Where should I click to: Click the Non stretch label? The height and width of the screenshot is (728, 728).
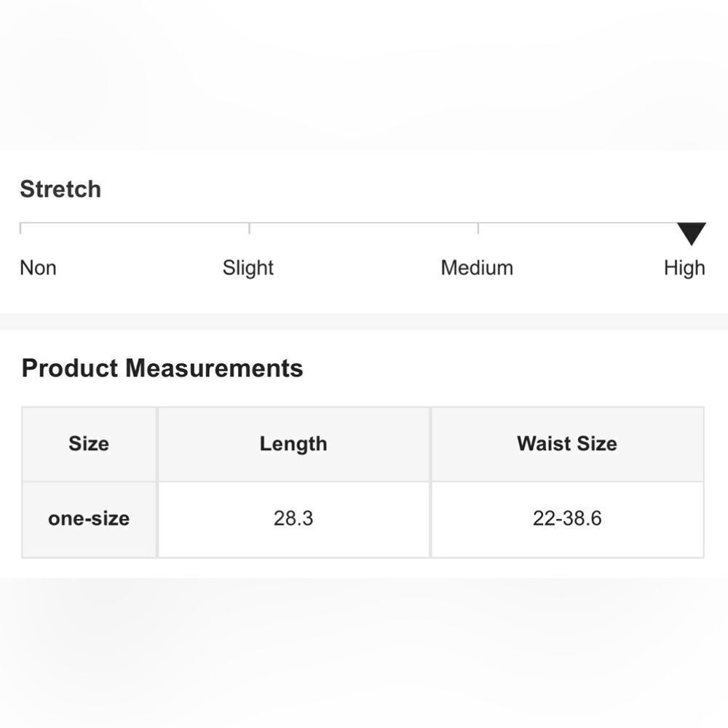[x=38, y=268]
